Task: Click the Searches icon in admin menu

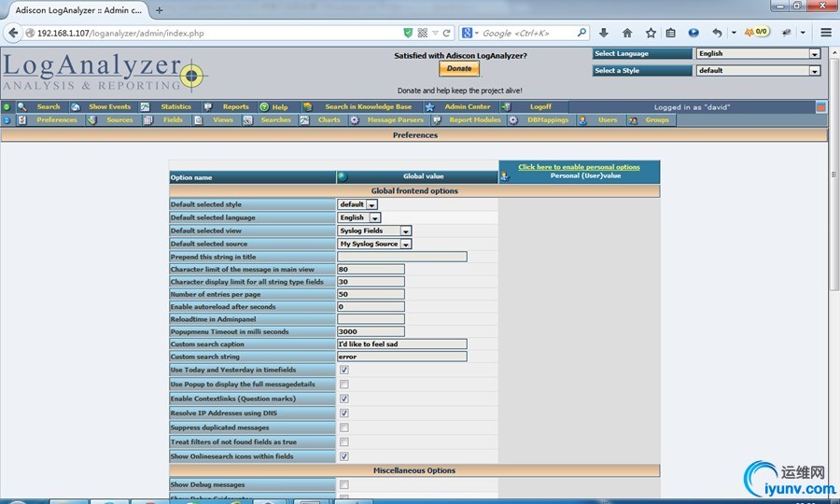Action: point(247,120)
